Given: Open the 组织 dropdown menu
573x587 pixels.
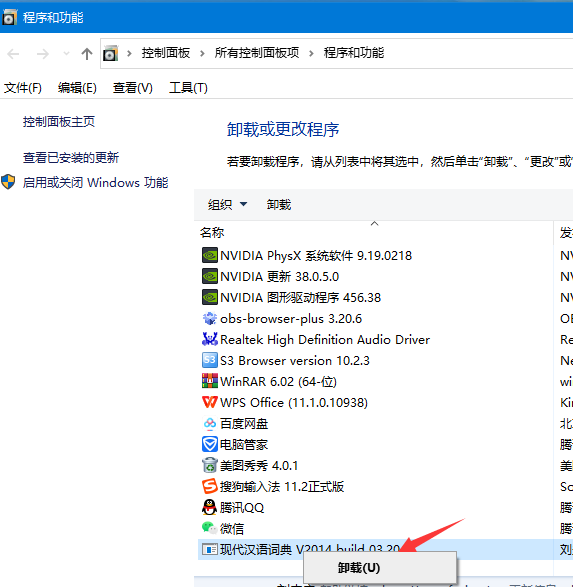Looking at the screenshot, I should pyautogui.click(x=227, y=204).
